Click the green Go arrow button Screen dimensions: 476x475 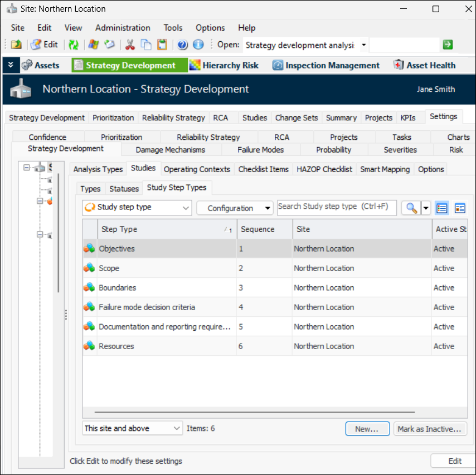[448, 45]
